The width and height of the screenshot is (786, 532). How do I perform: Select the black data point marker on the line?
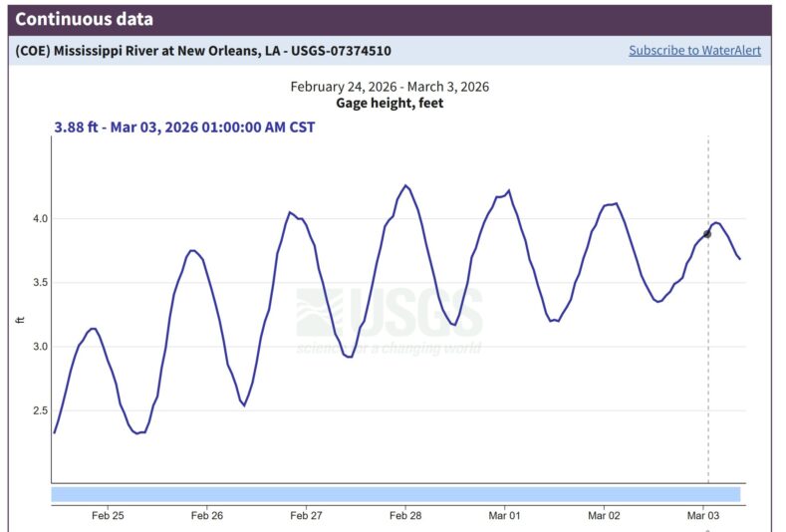(707, 234)
